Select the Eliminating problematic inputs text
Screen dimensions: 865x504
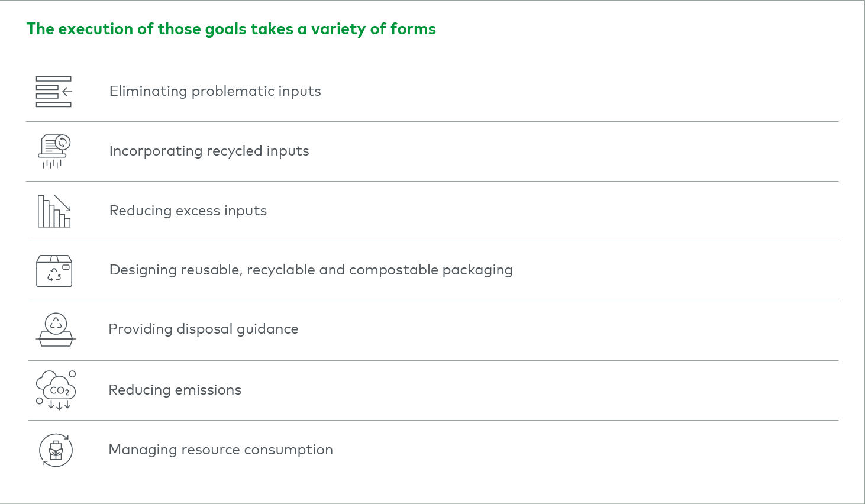[x=215, y=91]
